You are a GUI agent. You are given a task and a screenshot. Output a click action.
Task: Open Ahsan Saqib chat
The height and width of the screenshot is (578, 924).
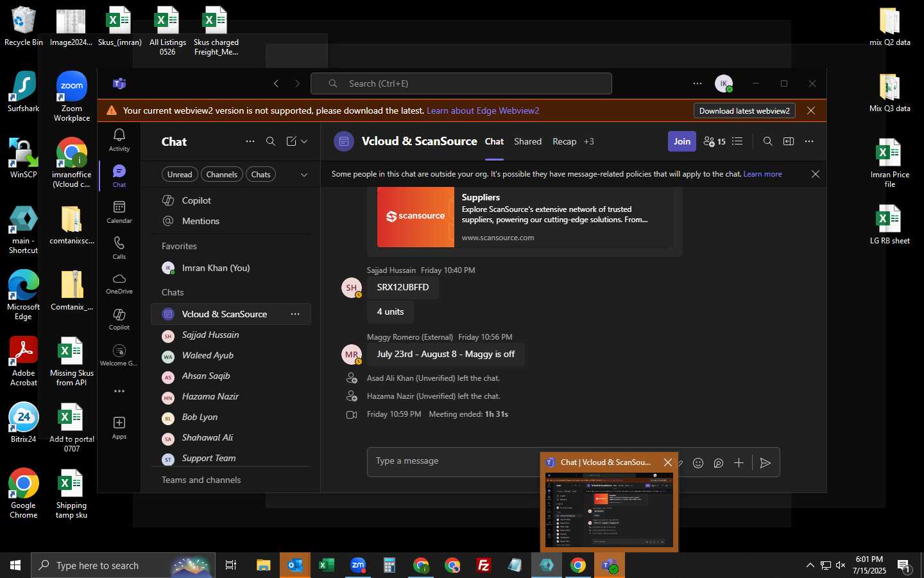(231, 376)
